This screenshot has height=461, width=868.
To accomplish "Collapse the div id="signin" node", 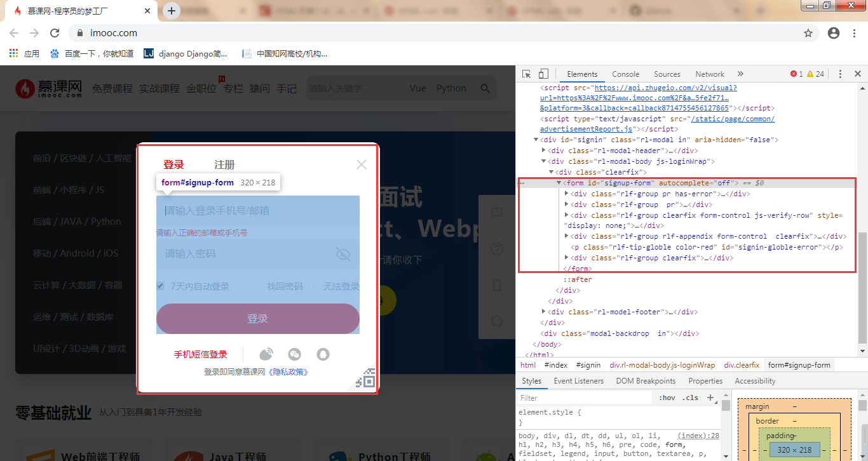I will 536,140.
